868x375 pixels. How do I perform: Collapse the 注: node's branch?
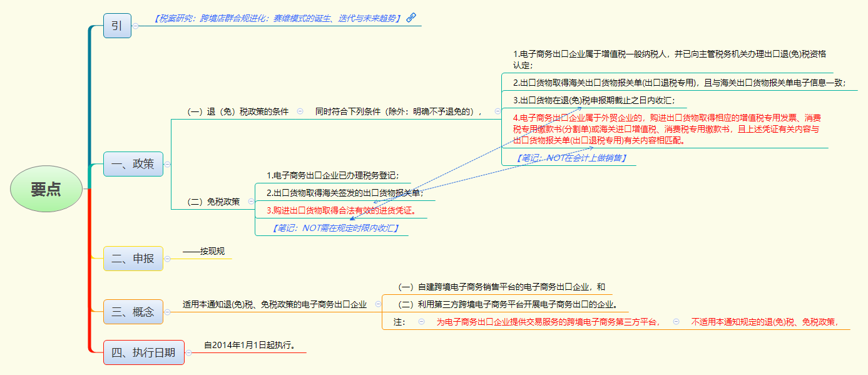click(x=421, y=322)
